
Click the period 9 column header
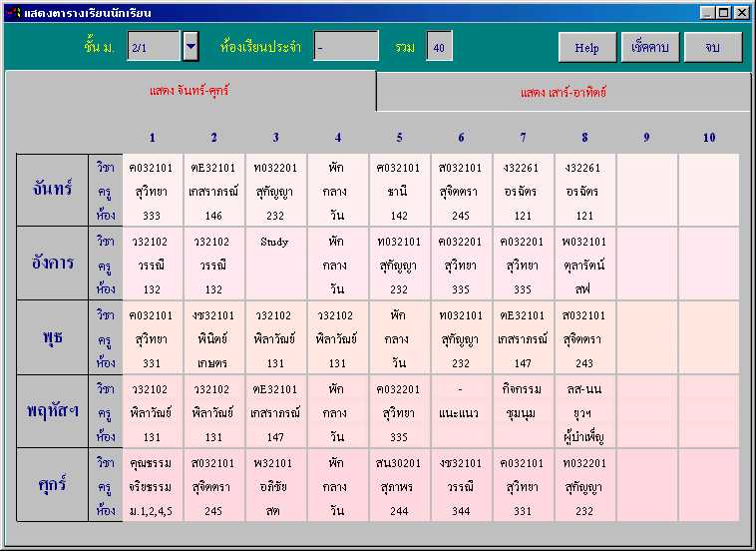point(646,138)
